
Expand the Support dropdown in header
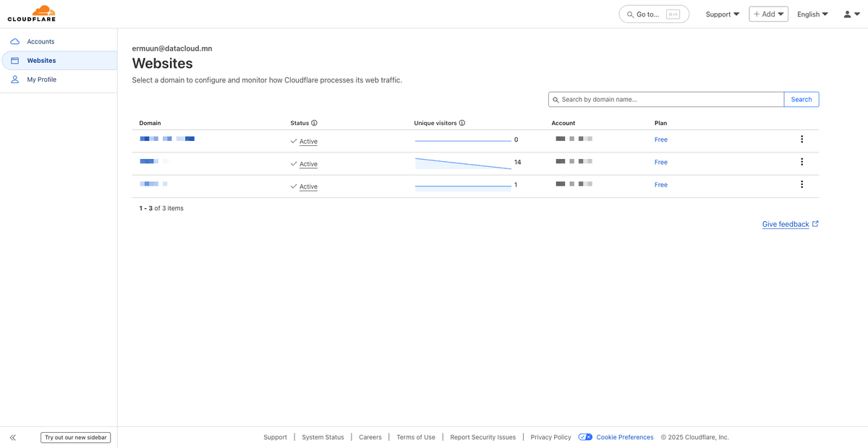722,14
